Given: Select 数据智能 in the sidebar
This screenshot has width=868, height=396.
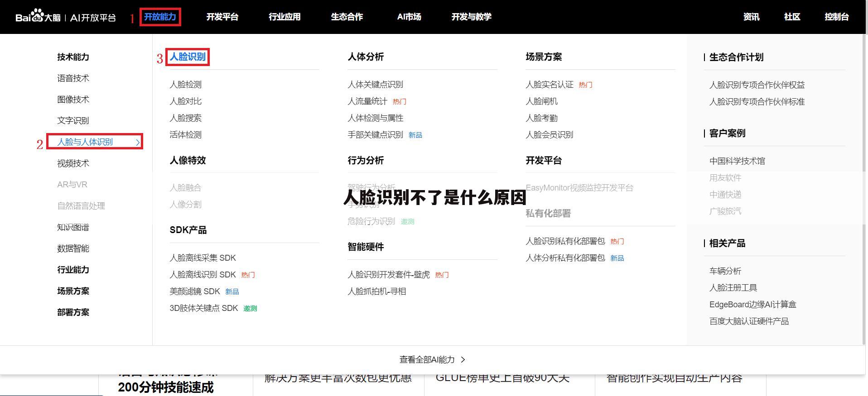Looking at the screenshot, I should tap(73, 248).
